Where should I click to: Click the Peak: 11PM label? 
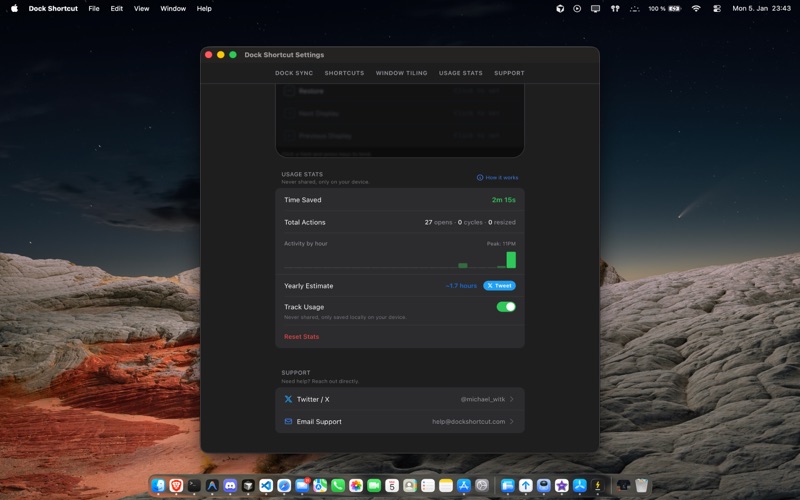coord(501,243)
